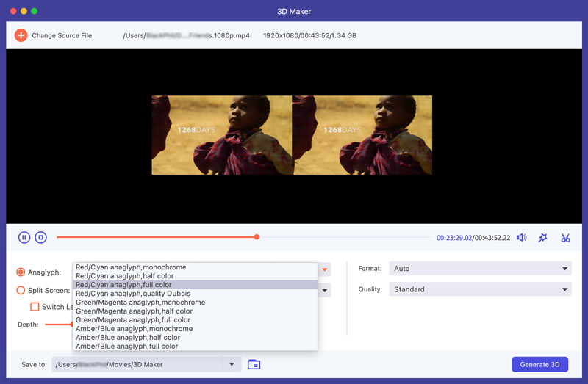Image resolution: width=588 pixels, height=384 pixels.
Task: Open the output folder icon
Action: point(254,364)
